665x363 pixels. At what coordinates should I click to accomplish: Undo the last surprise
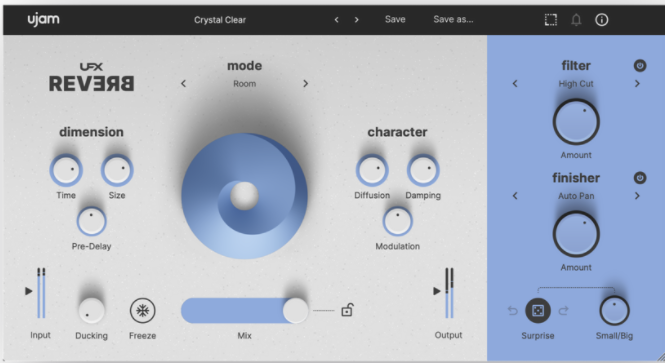512,311
